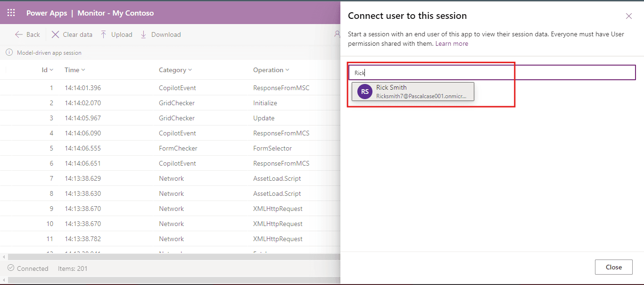
Task: Click the RS avatar for Rick Smith
Action: pos(365,92)
